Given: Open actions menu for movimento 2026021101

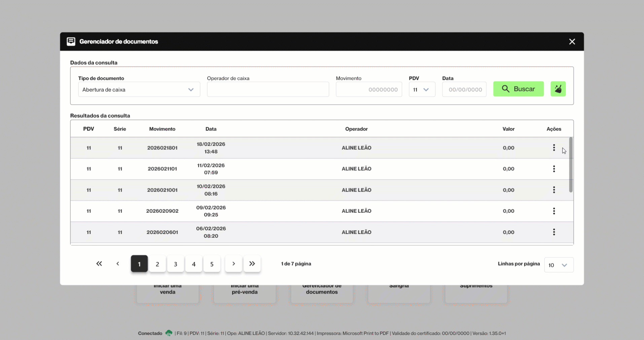Looking at the screenshot, I should (554, 169).
